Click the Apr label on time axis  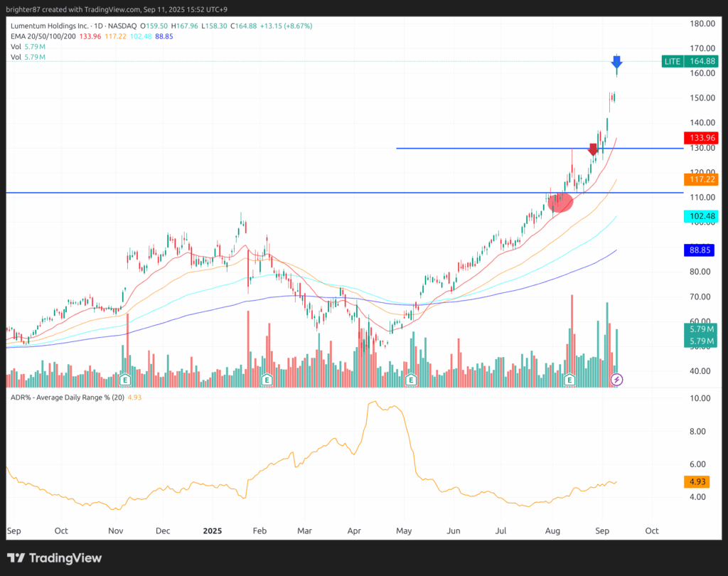pos(354,531)
